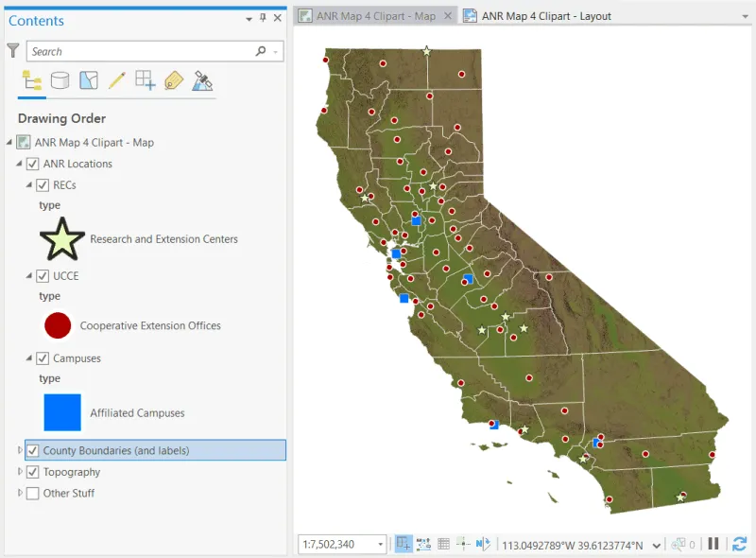The width and height of the screenshot is (756, 558).
Task: Refresh the map view
Action: point(740,544)
